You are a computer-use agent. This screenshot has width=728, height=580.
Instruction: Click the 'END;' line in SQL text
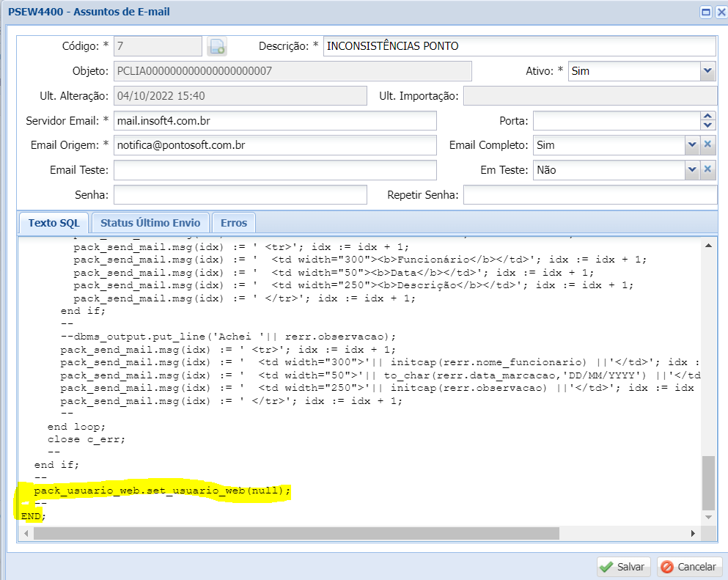pos(34,516)
